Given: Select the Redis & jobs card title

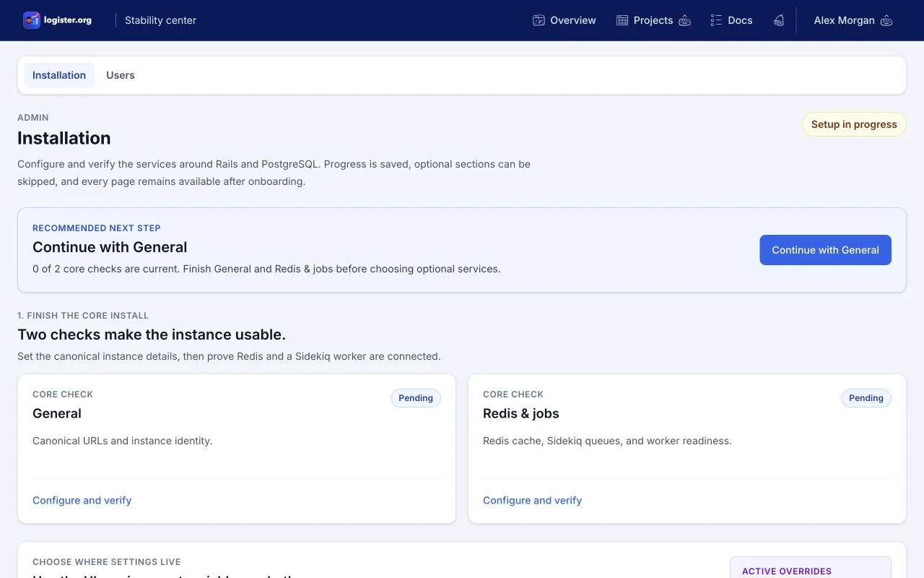Looking at the screenshot, I should [x=521, y=413].
